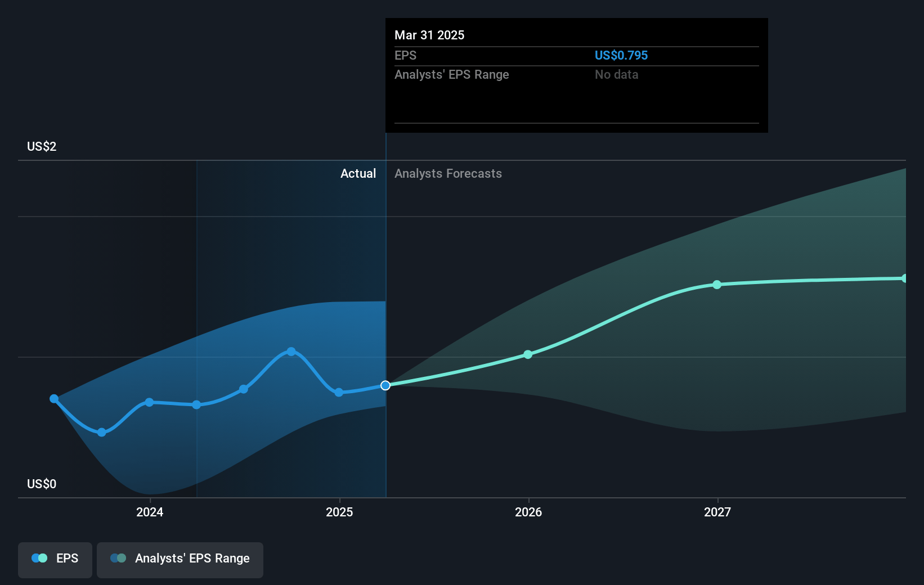The height and width of the screenshot is (585, 924).
Task: Click the EPS point at the second quarter 2024
Action: [x=196, y=405]
